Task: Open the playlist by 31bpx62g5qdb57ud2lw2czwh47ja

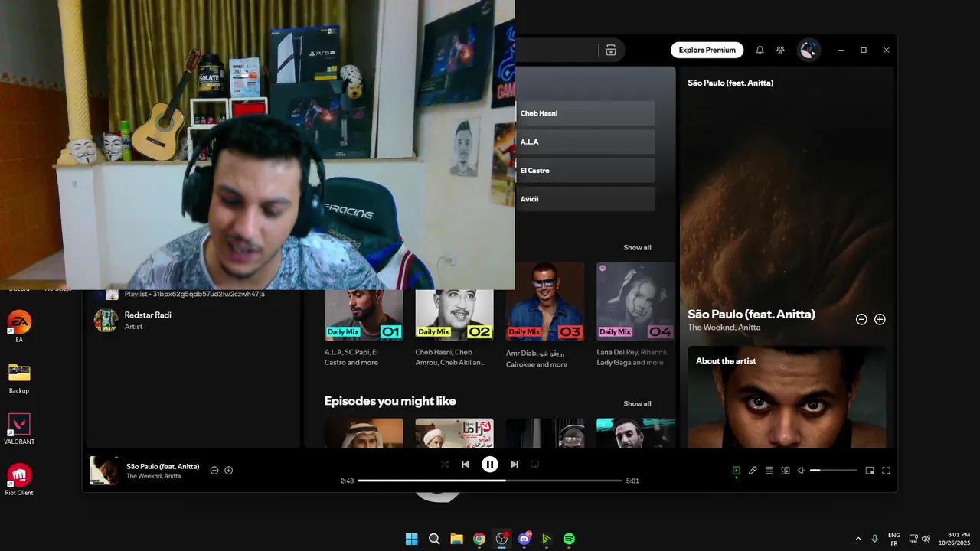Action: 191,295
